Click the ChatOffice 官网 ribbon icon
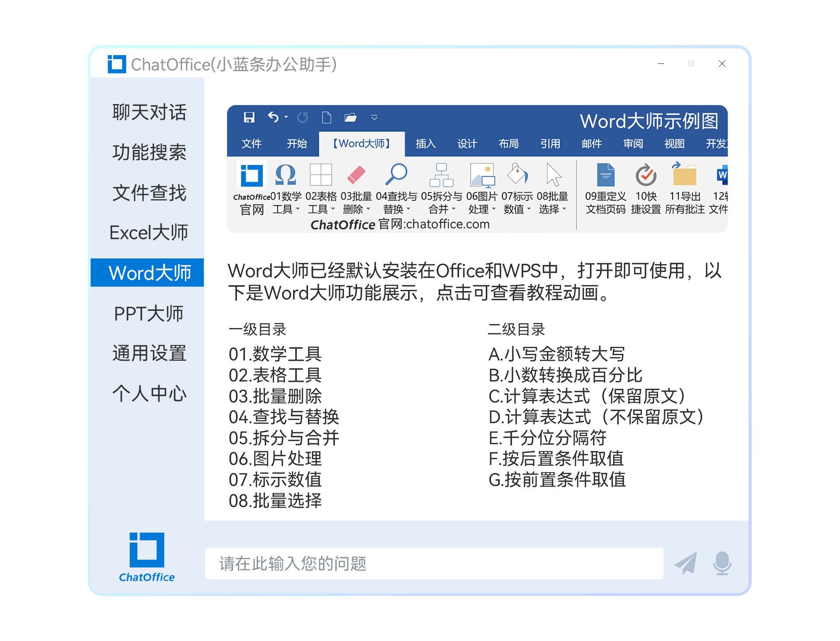Image resolution: width=840 pixels, height=641 pixels. 251,175
